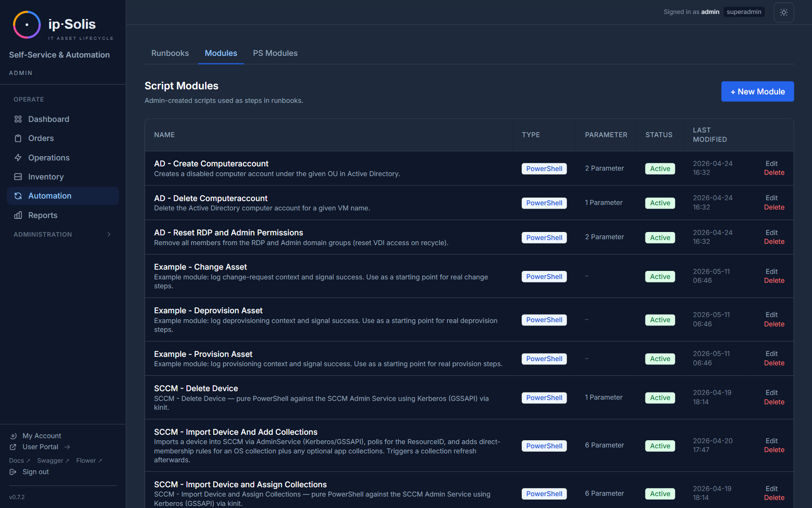This screenshot has height=508, width=812.
Task: Click the User Portal external-link icon
Action: [13, 447]
